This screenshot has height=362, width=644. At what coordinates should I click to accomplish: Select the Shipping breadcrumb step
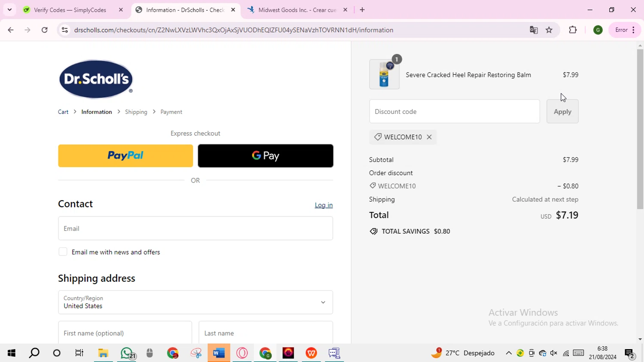pos(136,112)
